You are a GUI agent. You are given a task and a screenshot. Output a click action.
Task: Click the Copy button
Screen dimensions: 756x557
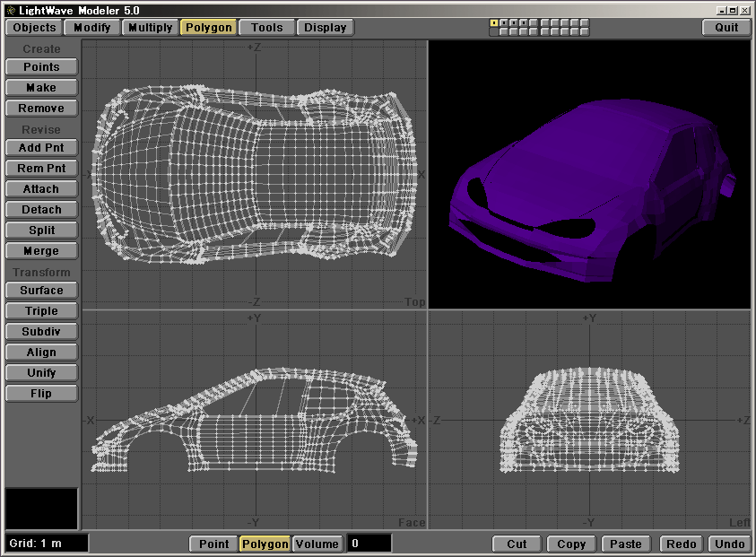pyautogui.click(x=571, y=544)
